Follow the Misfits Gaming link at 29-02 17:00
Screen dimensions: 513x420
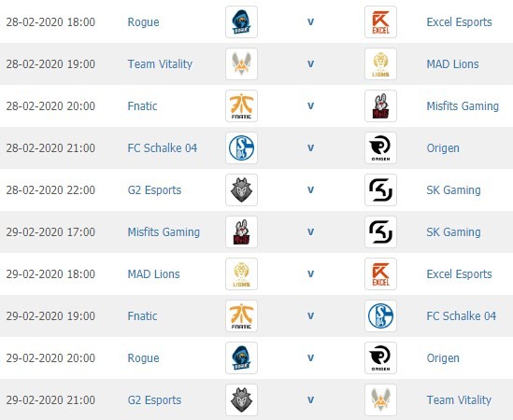[x=164, y=232]
